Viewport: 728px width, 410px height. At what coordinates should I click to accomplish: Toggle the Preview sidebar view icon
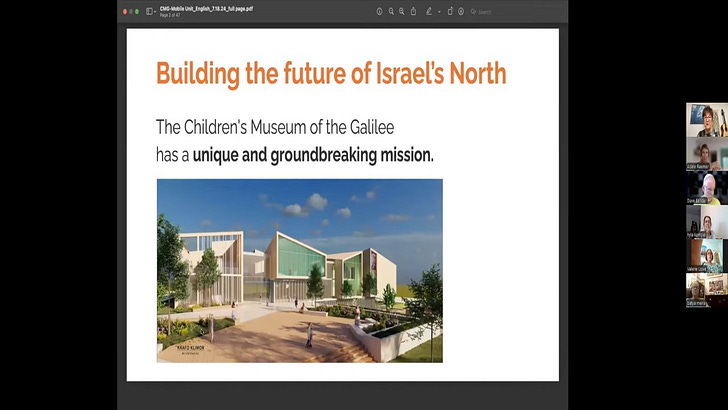149,12
